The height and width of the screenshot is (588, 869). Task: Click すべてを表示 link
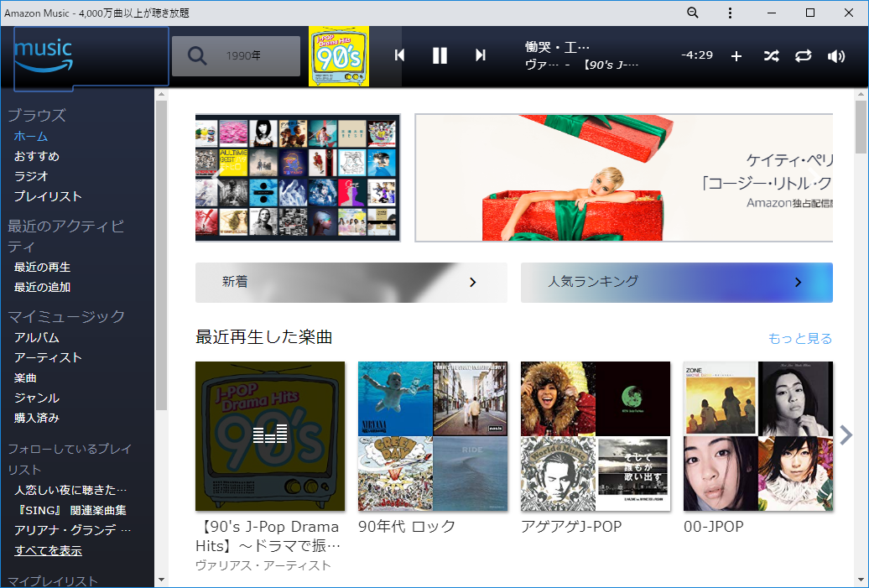click(48, 550)
